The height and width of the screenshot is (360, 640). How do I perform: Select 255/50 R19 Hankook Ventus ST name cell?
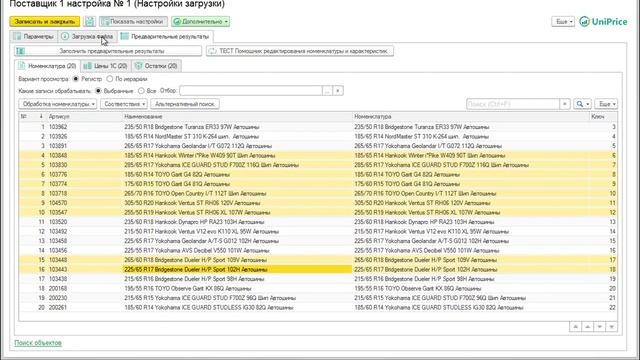[237, 212]
